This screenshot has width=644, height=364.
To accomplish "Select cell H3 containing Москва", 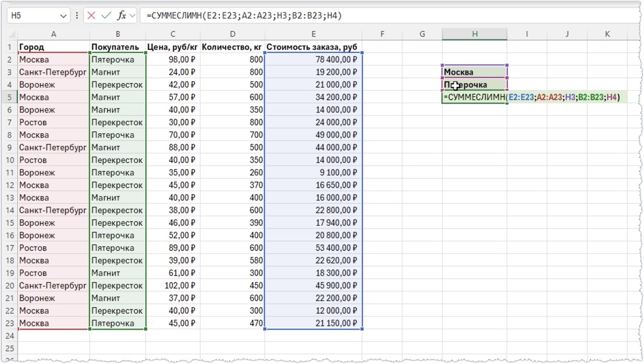I will click(x=475, y=72).
